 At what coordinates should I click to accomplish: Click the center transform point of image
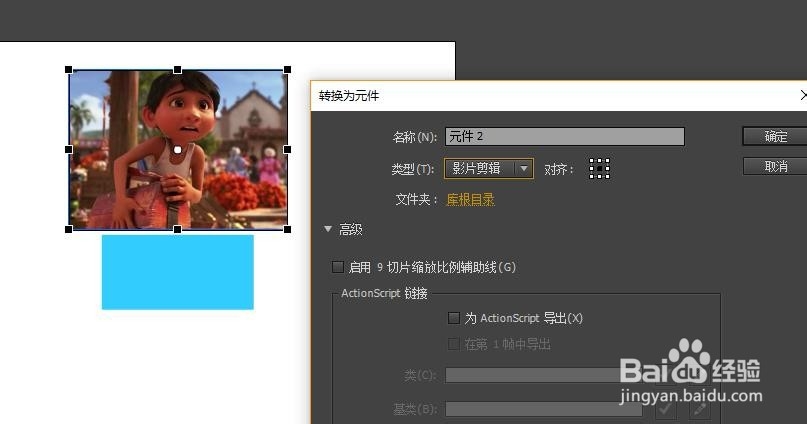(178, 150)
